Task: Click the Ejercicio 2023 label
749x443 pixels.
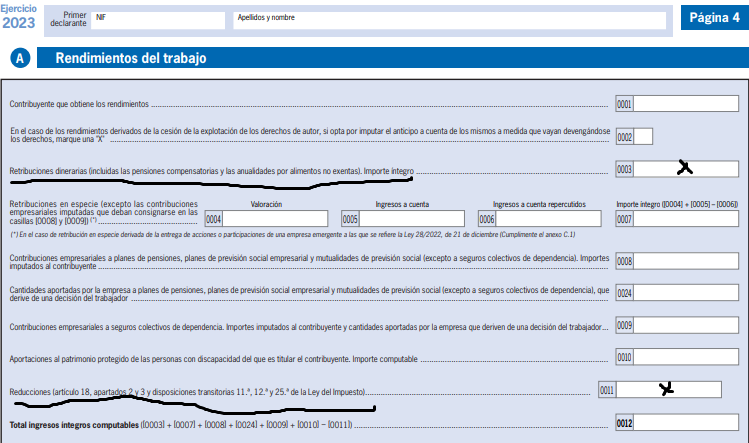Action: (19, 17)
